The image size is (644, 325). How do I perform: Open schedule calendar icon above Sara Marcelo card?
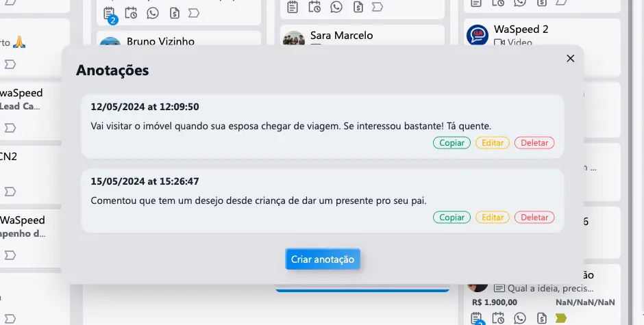pyautogui.click(x=314, y=7)
